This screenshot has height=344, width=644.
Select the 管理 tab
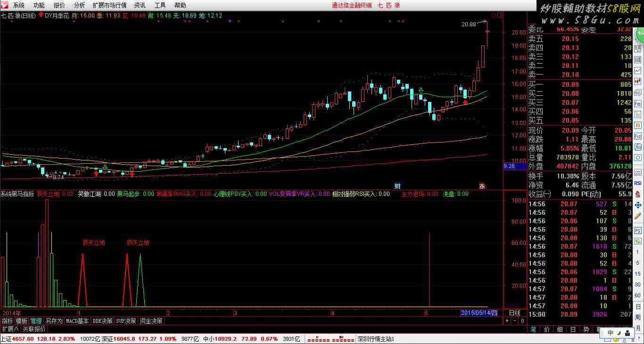(x=36, y=321)
